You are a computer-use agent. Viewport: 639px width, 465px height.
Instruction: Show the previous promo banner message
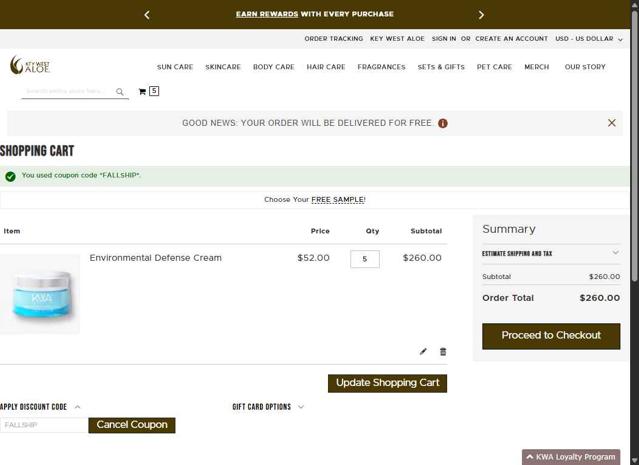coord(147,15)
